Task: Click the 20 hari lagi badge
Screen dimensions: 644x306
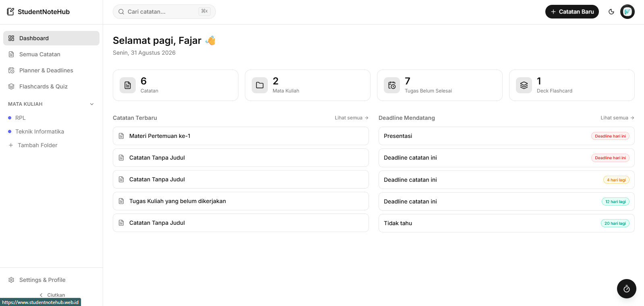Action: tap(615, 223)
